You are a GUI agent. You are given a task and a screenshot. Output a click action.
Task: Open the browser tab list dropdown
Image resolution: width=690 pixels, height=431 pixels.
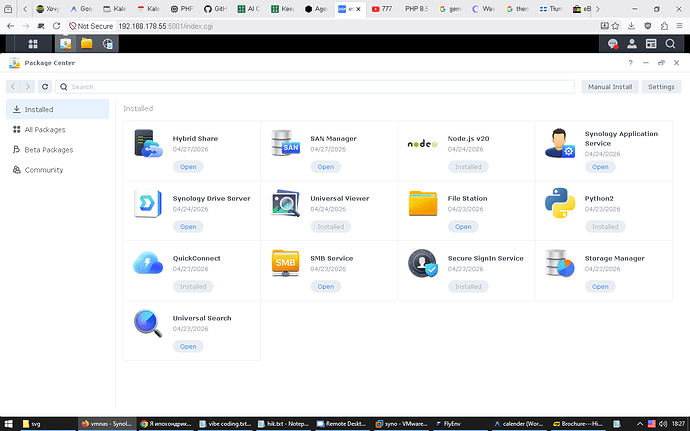pyautogui.click(x=8, y=9)
